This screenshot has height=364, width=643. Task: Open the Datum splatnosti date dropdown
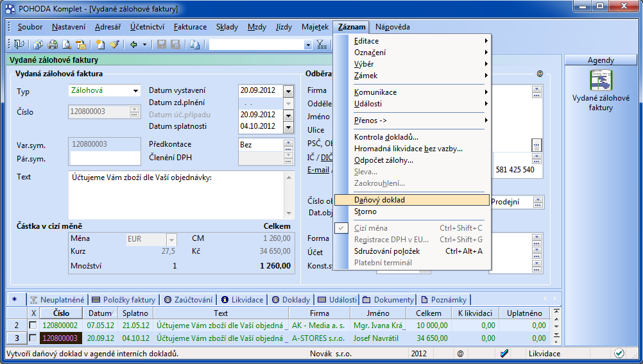pyautogui.click(x=288, y=128)
